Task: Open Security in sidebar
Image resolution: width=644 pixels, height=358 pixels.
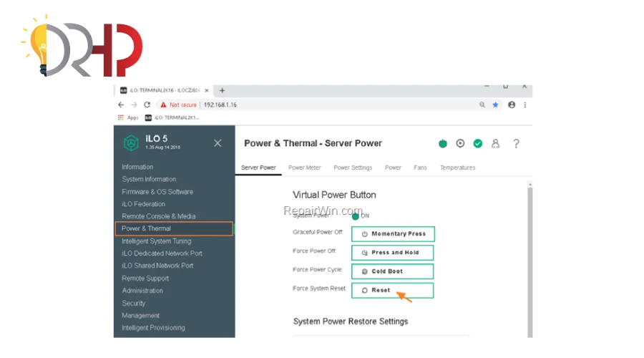Action: (134, 303)
